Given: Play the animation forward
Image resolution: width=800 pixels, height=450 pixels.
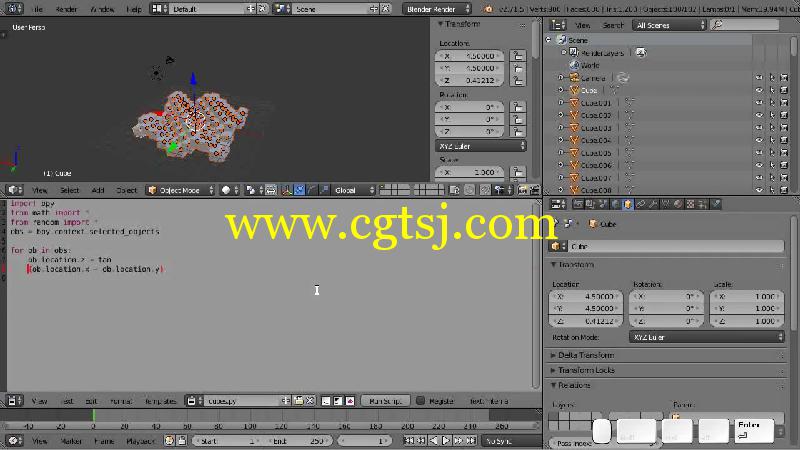Looking at the screenshot, I should pyautogui.click(x=446, y=441).
